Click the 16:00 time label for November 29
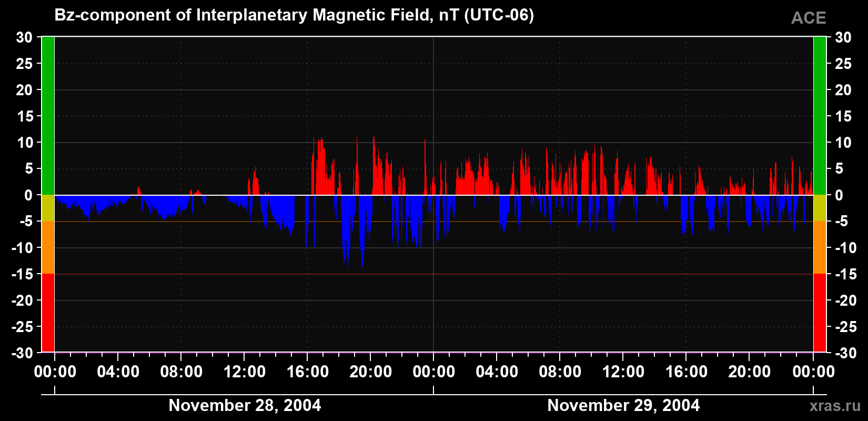Screen dimensions: 868x421 (687, 372)
